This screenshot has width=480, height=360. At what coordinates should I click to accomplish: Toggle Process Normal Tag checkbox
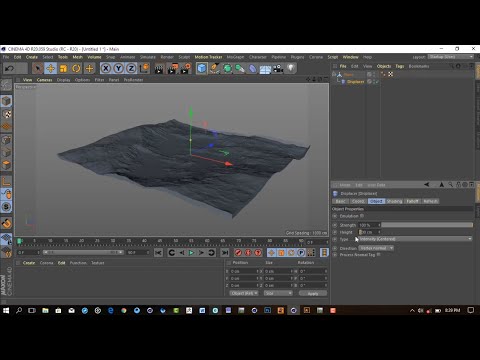point(378,255)
